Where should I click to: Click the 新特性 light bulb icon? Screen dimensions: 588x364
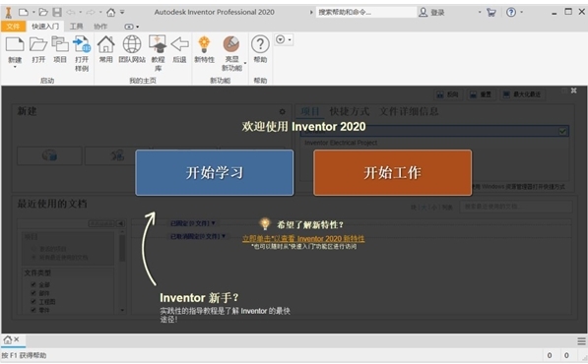point(205,44)
